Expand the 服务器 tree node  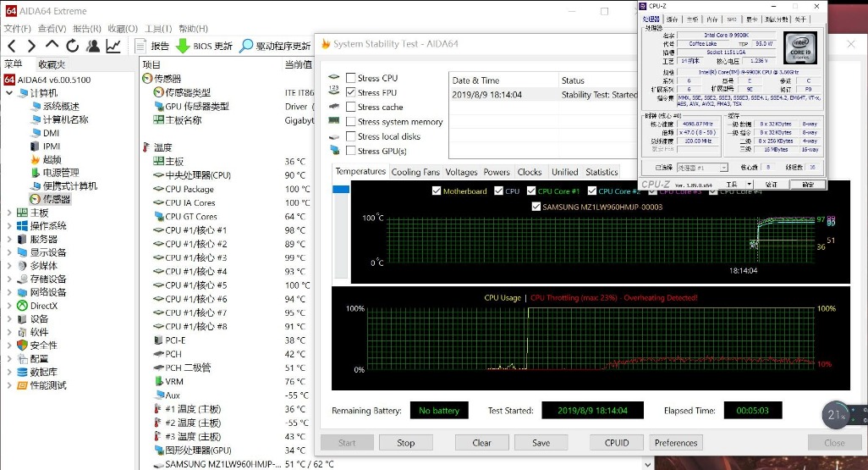pos(8,239)
